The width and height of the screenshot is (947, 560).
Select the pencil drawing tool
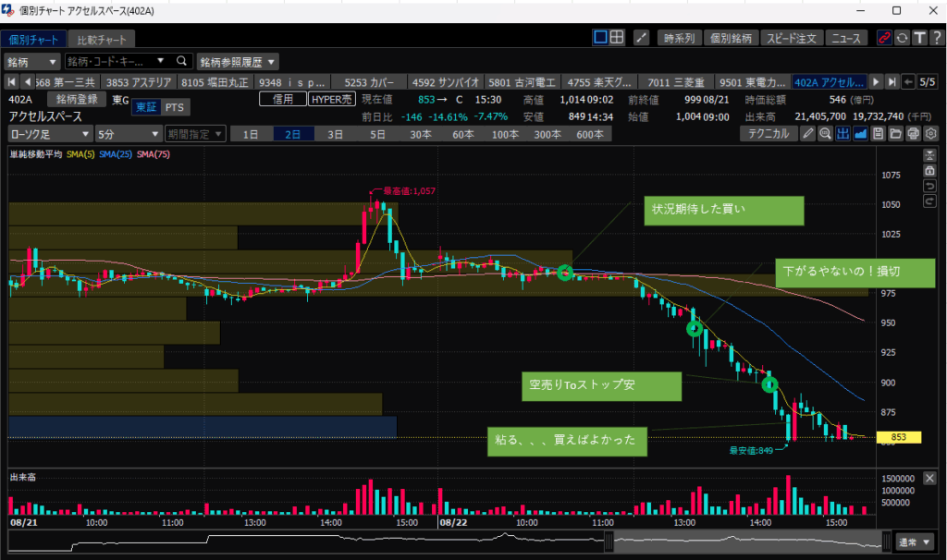click(807, 134)
